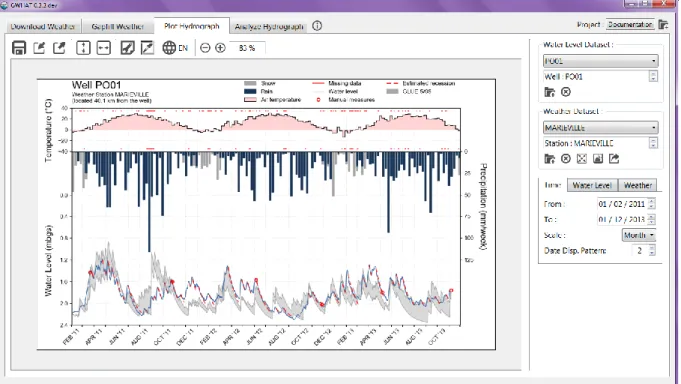This screenshot has width=681, height=384.
Task: Open the page setup wrench icon
Action: 127,48
